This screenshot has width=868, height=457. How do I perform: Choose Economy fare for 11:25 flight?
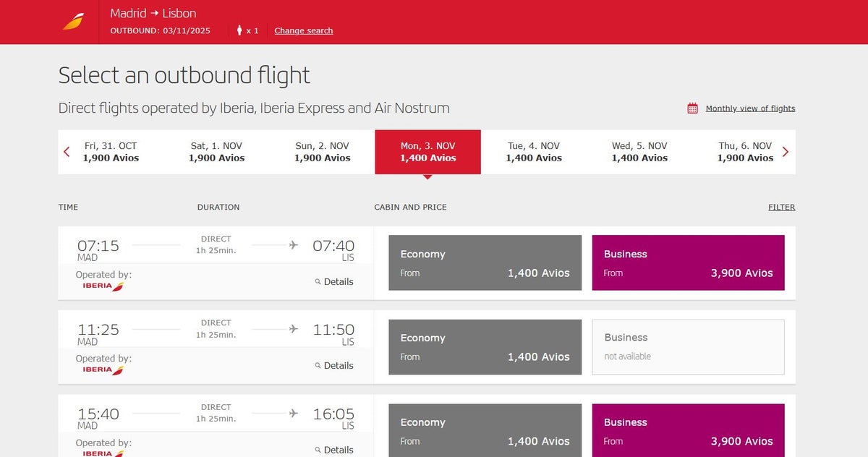(485, 347)
